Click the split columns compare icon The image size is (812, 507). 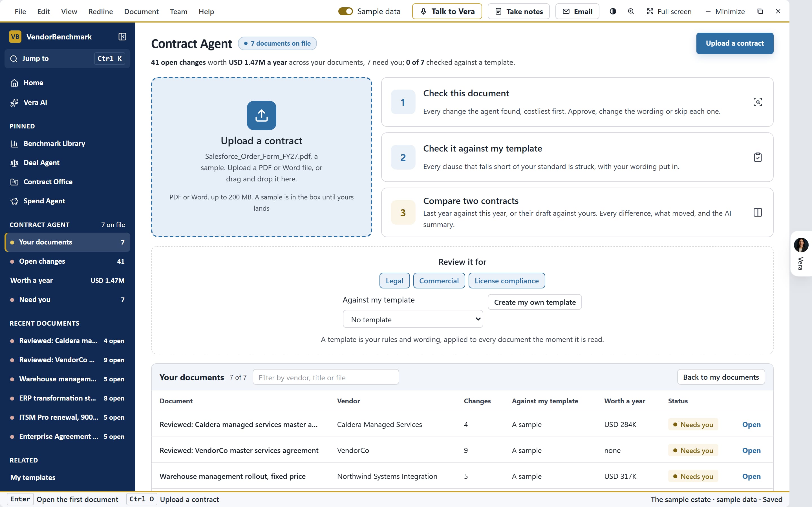tap(758, 212)
